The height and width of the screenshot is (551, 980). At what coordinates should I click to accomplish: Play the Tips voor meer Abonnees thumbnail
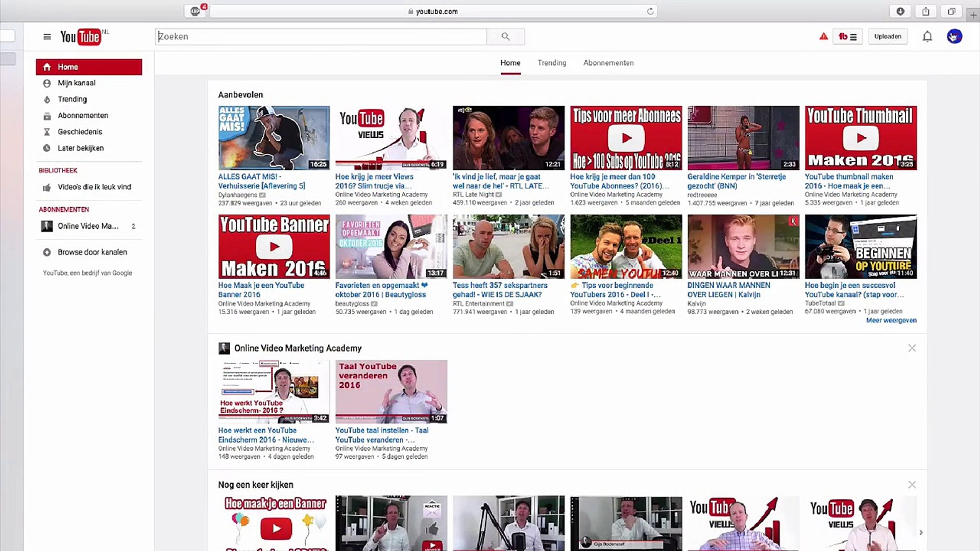point(626,138)
